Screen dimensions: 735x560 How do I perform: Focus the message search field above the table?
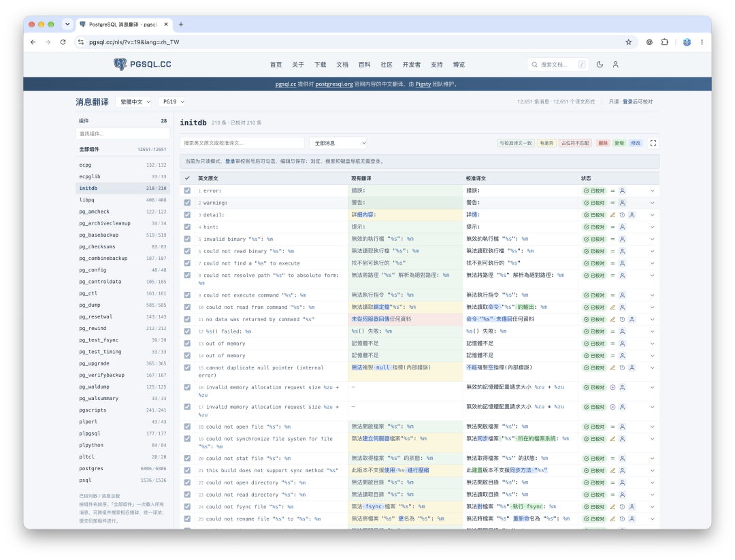[x=242, y=143]
